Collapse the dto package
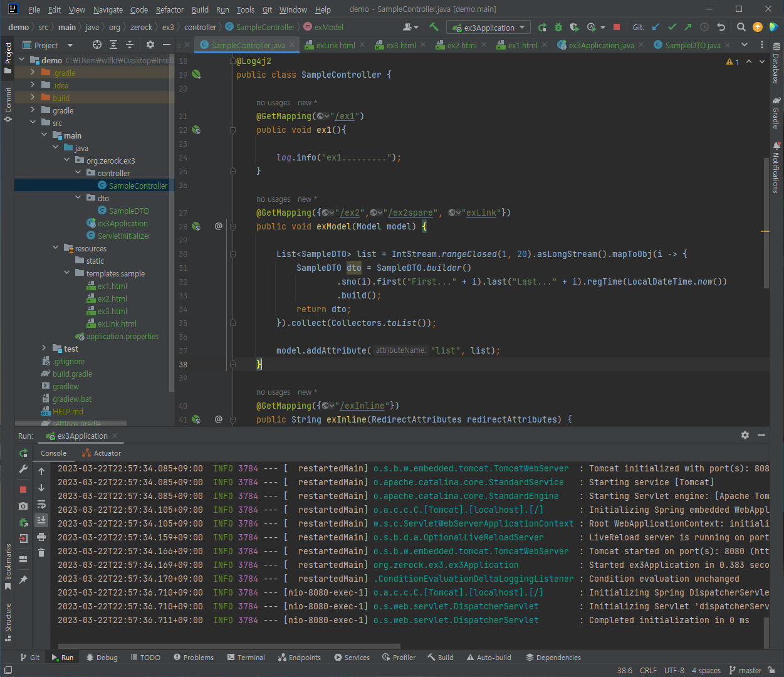Viewport: 784px width, 677px height. click(78, 198)
